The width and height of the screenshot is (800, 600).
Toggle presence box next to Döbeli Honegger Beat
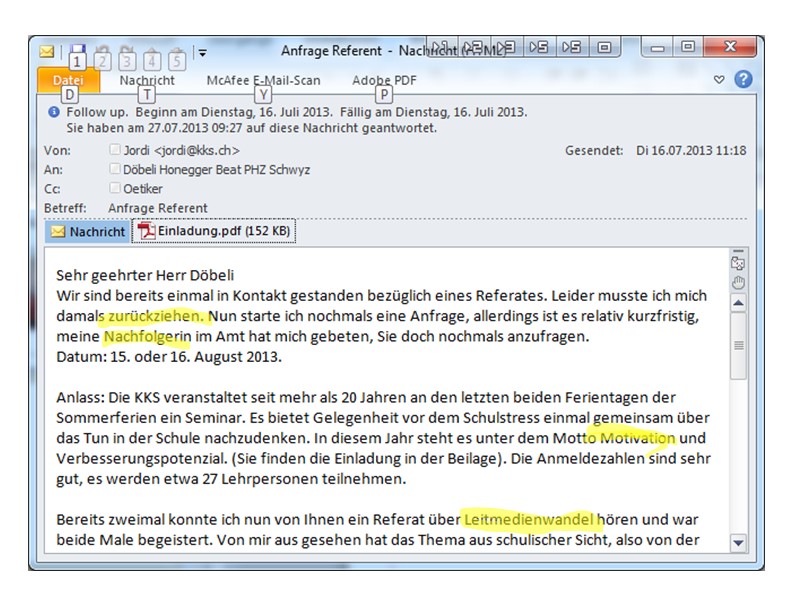[x=115, y=170]
